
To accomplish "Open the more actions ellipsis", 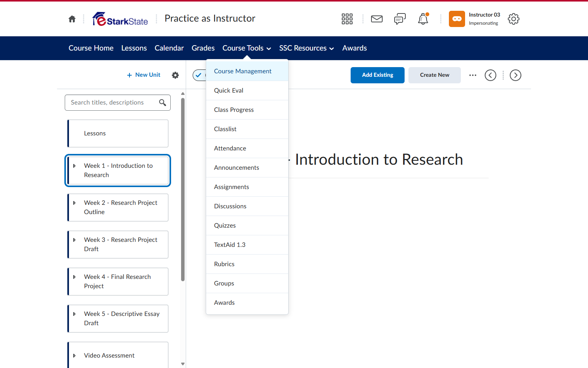I will [473, 75].
